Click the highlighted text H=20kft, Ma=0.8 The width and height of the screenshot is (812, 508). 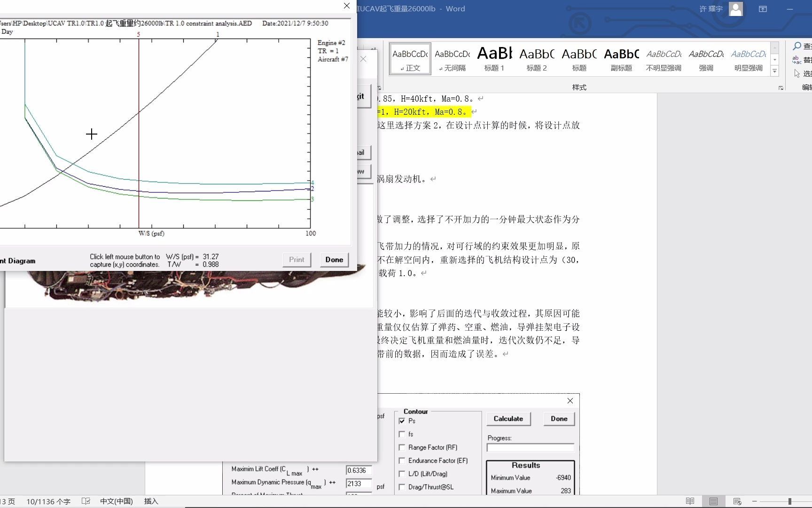[430, 112]
